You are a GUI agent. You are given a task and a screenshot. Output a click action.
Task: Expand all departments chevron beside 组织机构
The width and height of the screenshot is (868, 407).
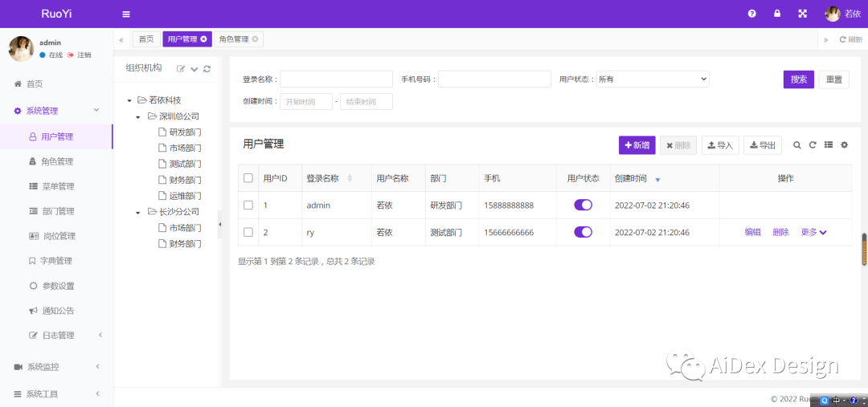pyautogui.click(x=194, y=69)
